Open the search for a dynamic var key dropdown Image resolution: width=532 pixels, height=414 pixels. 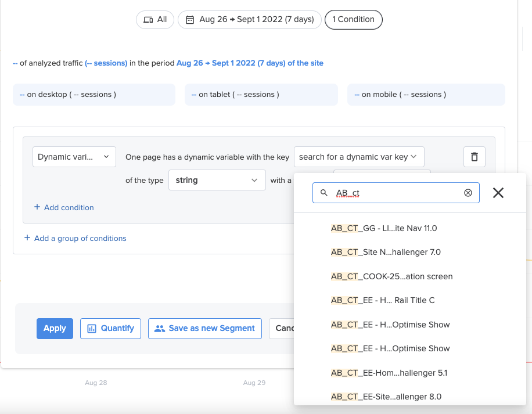pyautogui.click(x=359, y=157)
